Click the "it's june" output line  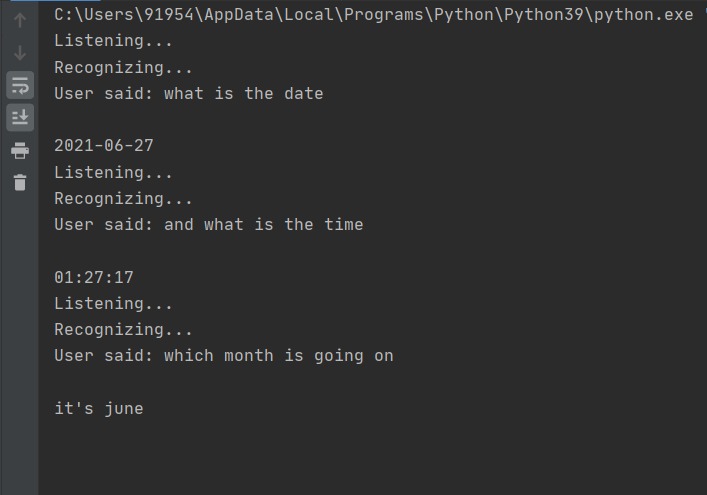(x=98, y=408)
